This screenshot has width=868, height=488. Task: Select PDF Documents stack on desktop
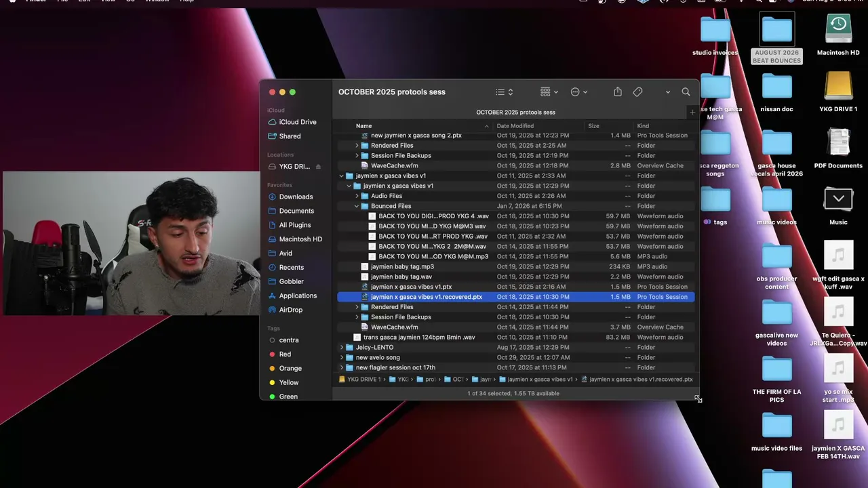click(x=838, y=148)
